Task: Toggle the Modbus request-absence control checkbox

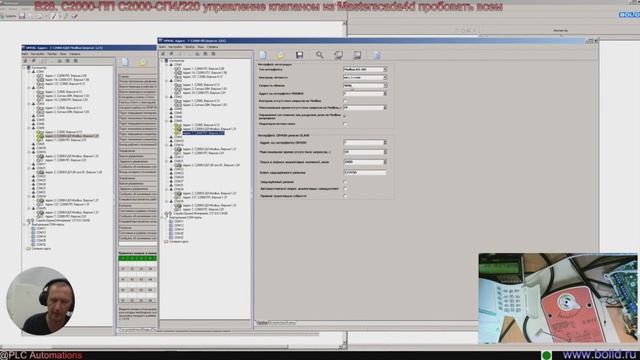Action: coord(345,101)
